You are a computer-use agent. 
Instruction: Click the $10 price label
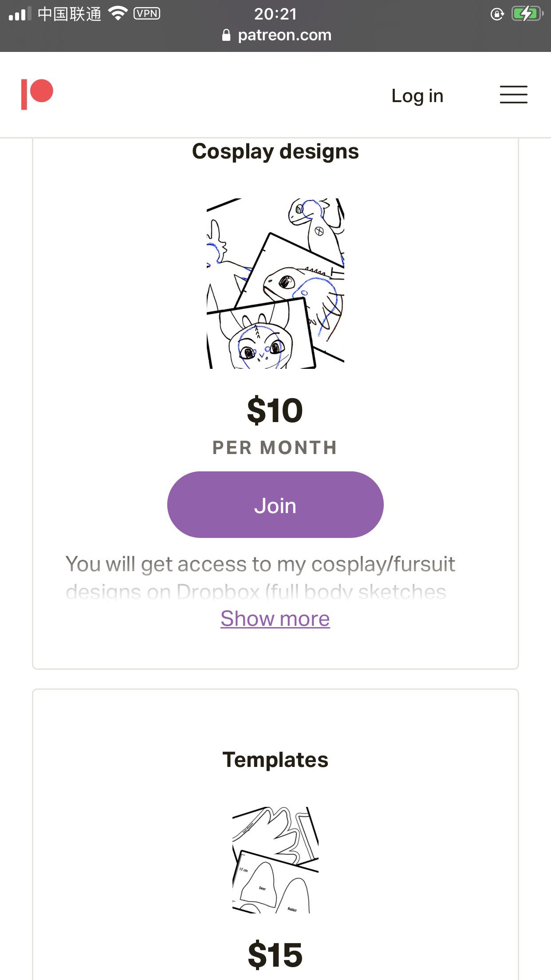pos(275,410)
